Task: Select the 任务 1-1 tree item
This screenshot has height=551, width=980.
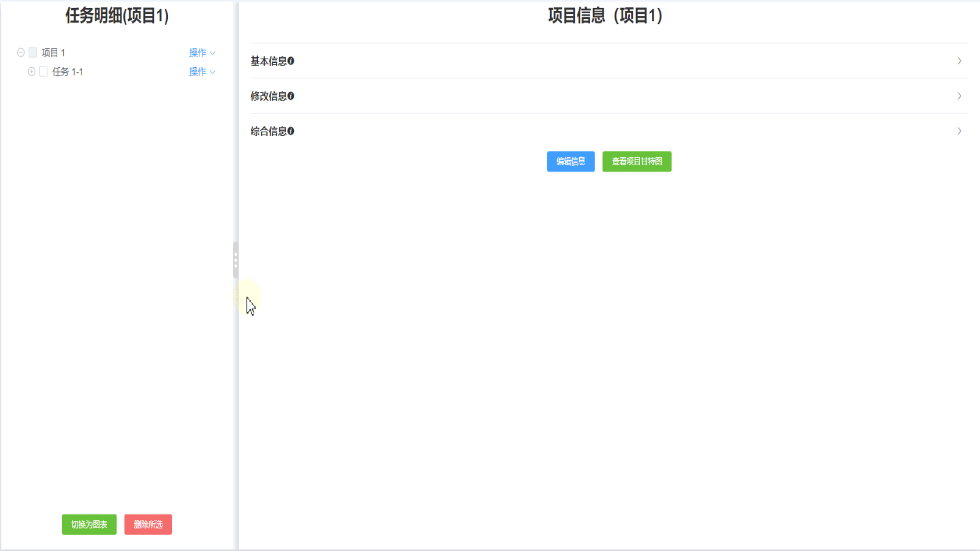Action: point(67,71)
